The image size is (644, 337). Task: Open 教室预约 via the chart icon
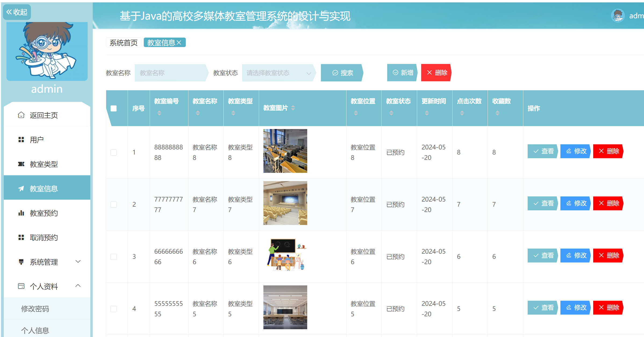pos(21,213)
